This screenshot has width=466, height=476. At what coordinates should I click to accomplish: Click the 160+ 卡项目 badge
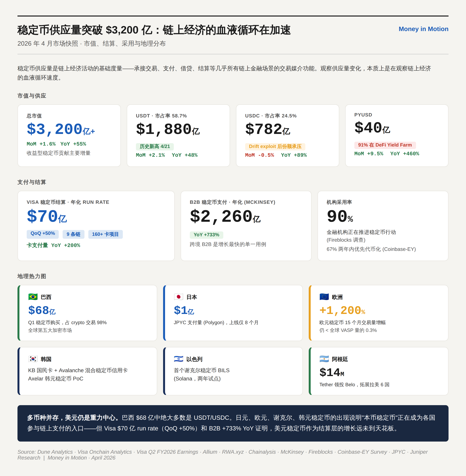(x=105, y=234)
